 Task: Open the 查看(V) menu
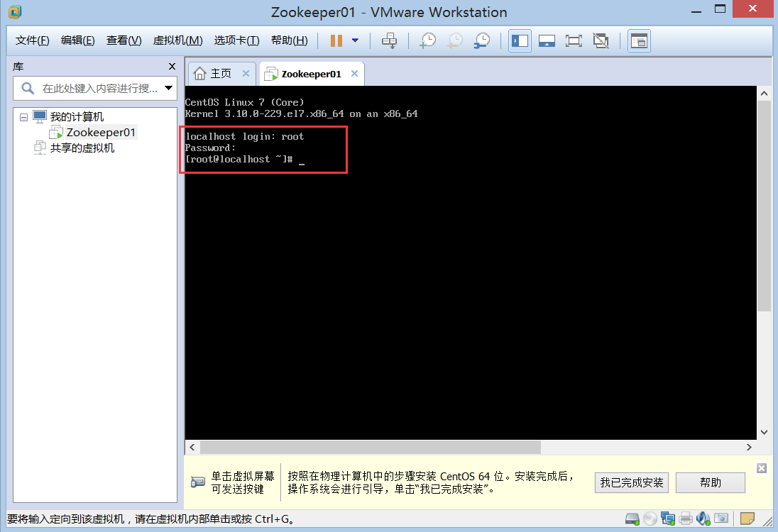(124, 40)
